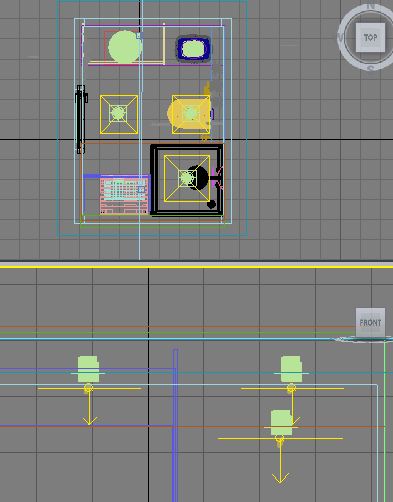Click the yellow divider between viewports
393x502 pixels.
point(196,267)
